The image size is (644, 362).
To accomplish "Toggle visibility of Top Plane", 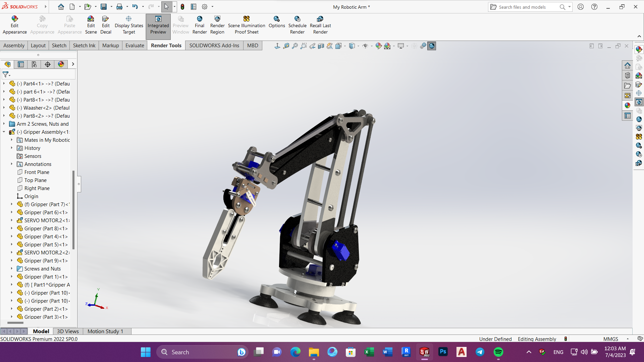I will [x=35, y=180].
